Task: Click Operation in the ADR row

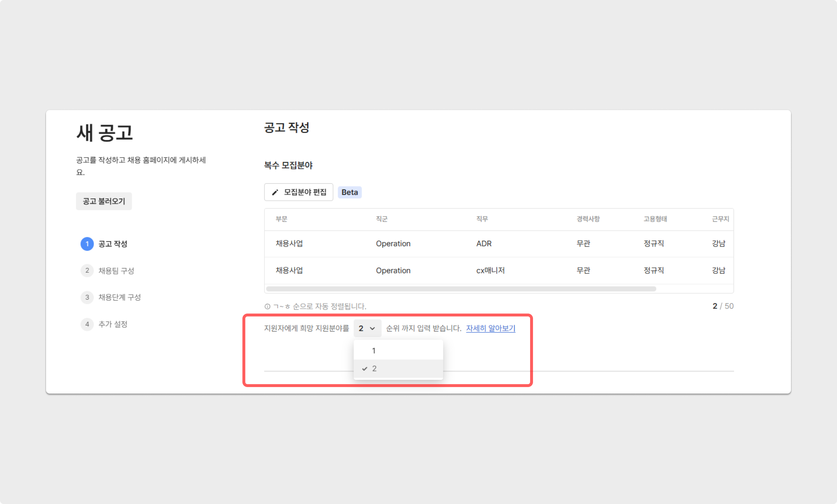Action: pyautogui.click(x=393, y=244)
